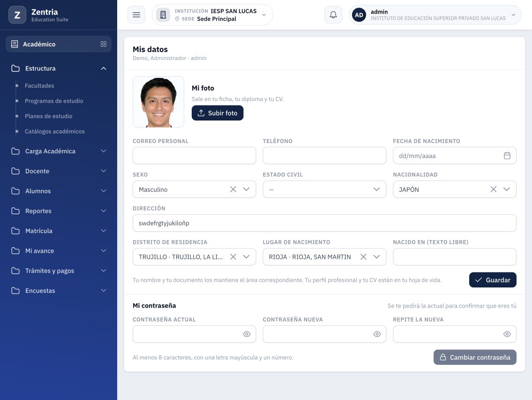Open Programas de estudio

[54, 101]
